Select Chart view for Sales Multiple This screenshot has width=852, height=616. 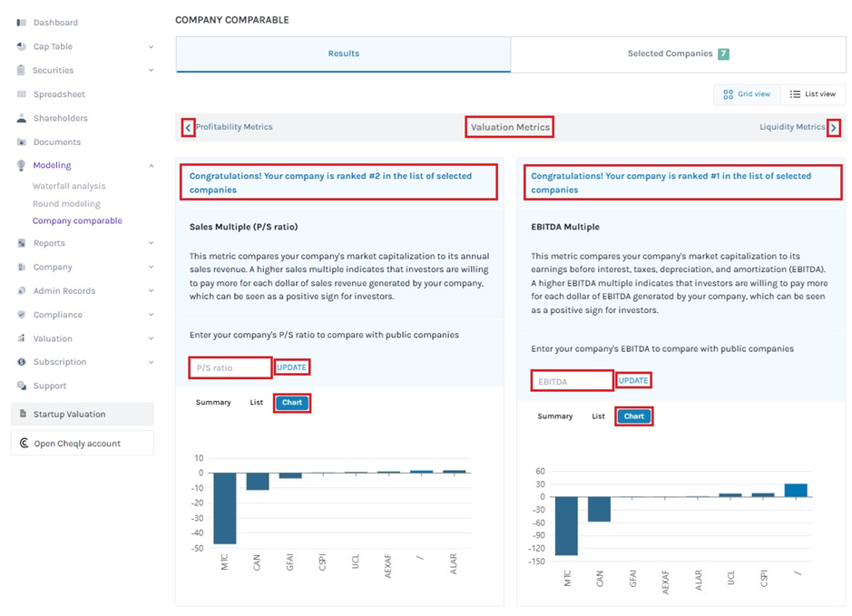point(292,403)
